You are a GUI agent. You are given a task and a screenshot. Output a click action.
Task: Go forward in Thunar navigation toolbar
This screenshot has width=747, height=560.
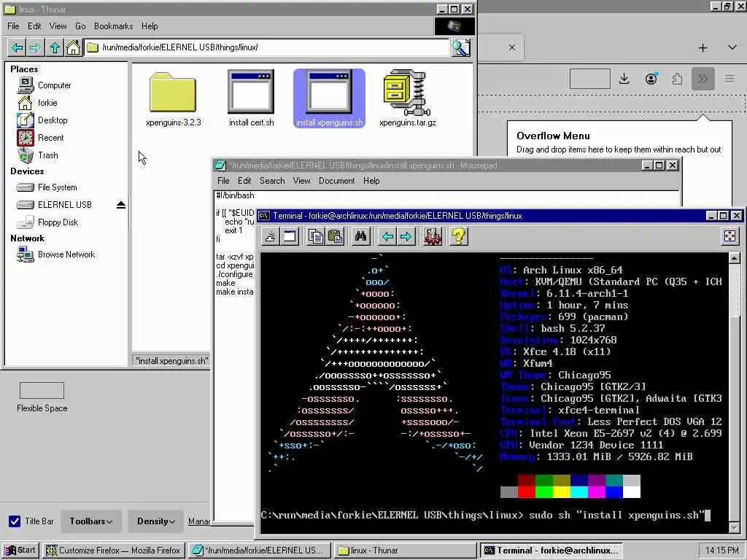tap(35, 47)
